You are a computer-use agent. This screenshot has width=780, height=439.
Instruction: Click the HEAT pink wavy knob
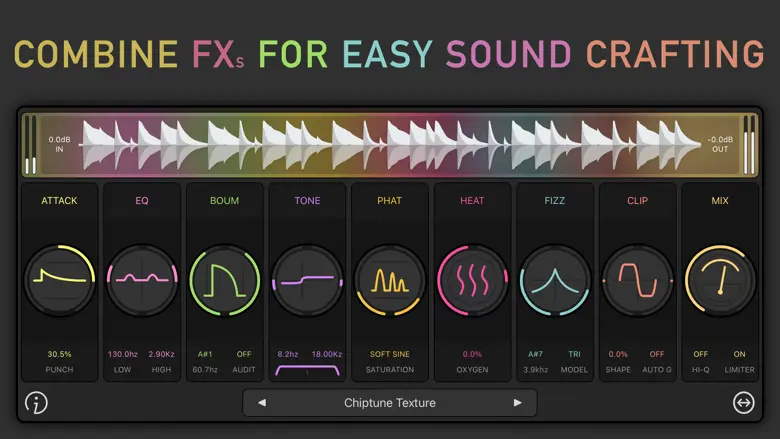(x=472, y=280)
